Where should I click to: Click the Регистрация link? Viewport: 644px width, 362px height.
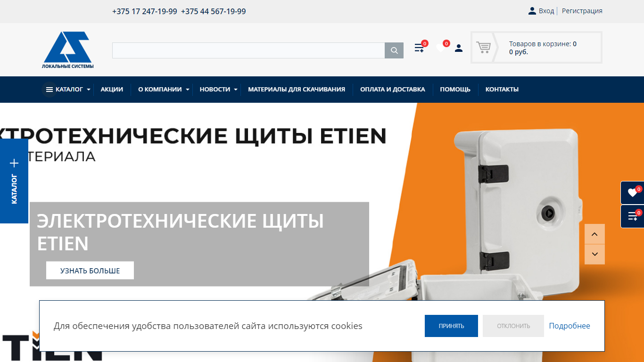(x=582, y=11)
